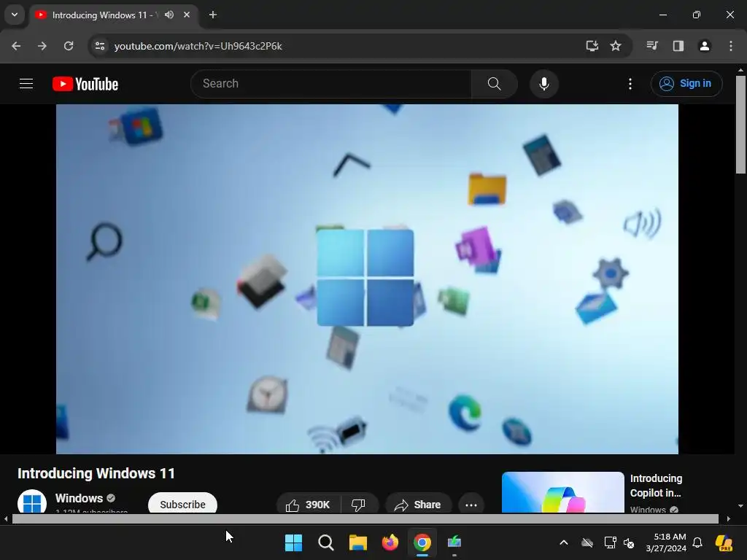The height and width of the screenshot is (560, 747).
Task: Open the Windows Start menu
Action: pos(293,542)
